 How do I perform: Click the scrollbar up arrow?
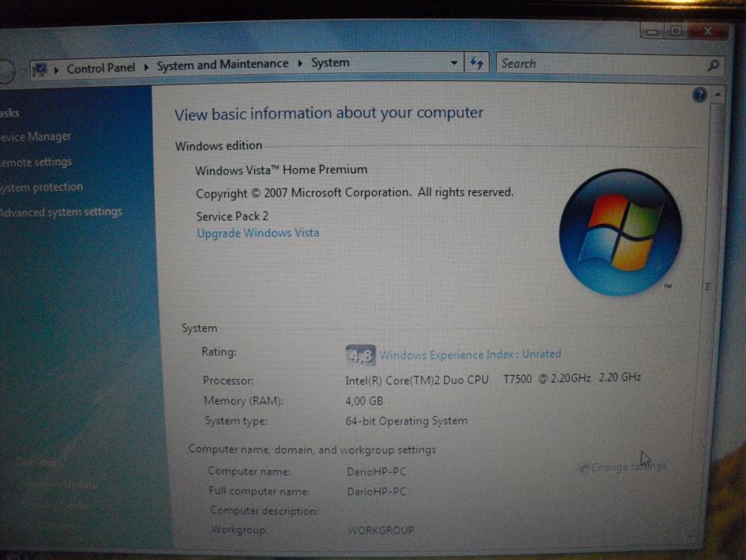(x=718, y=96)
